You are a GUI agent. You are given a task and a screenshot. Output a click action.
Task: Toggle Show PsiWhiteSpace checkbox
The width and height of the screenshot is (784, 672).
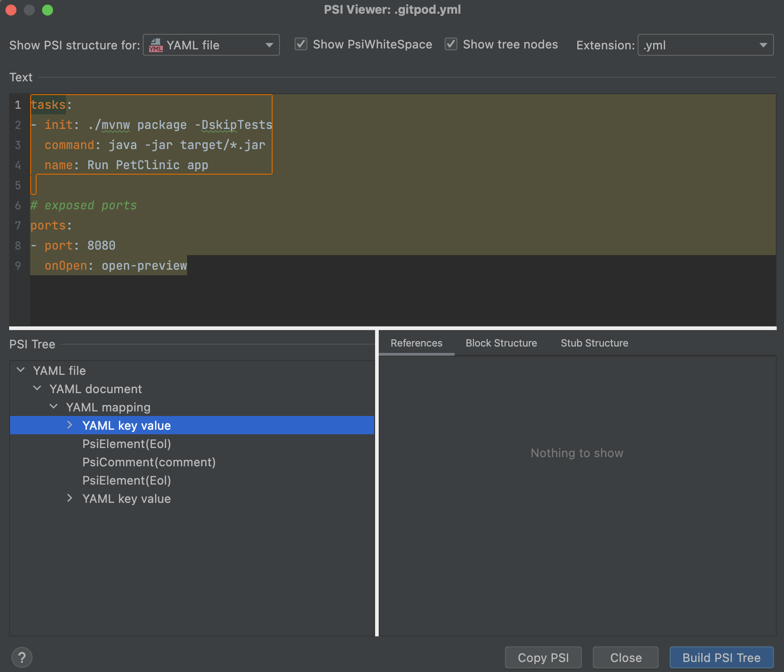(x=301, y=44)
